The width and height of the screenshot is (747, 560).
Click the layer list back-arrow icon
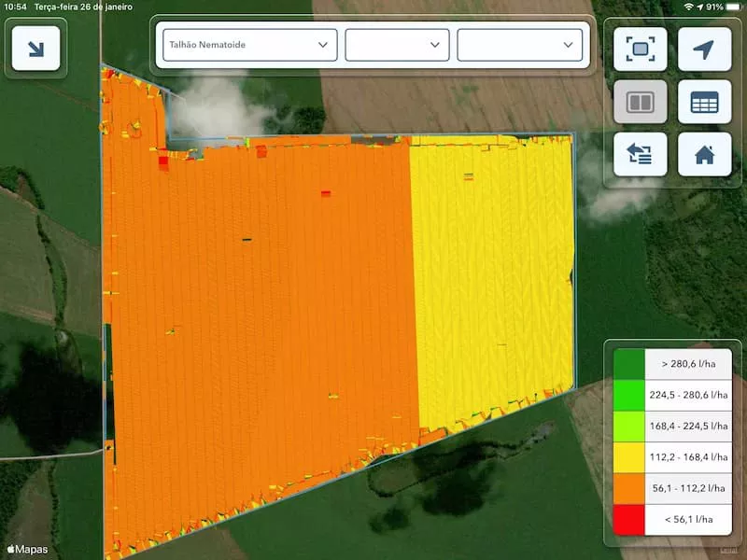[640, 154]
